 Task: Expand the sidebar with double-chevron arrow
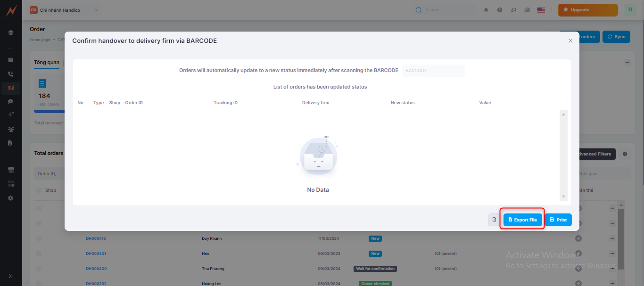[x=11, y=276]
